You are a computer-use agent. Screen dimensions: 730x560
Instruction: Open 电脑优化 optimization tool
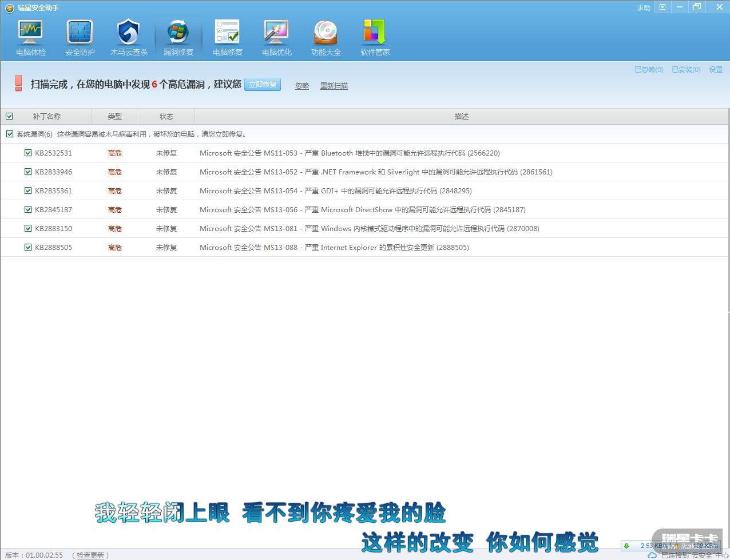pos(277,38)
